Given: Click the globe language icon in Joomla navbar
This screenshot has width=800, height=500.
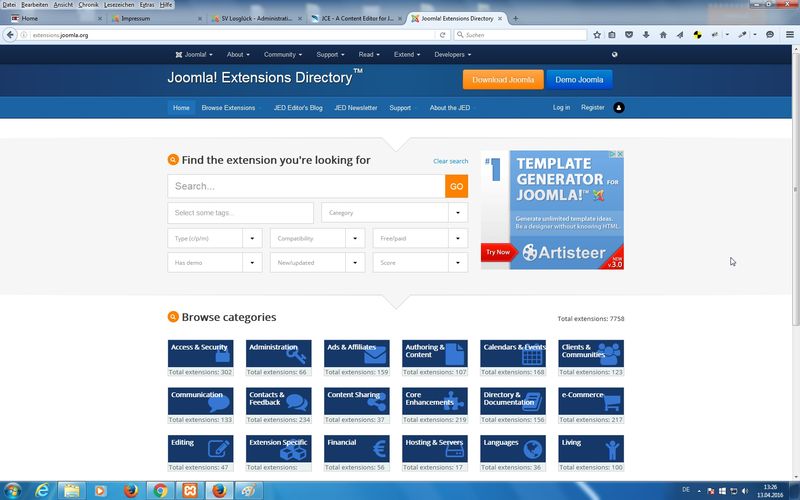Looking at the screenshot, I should (x=614, y=55).
